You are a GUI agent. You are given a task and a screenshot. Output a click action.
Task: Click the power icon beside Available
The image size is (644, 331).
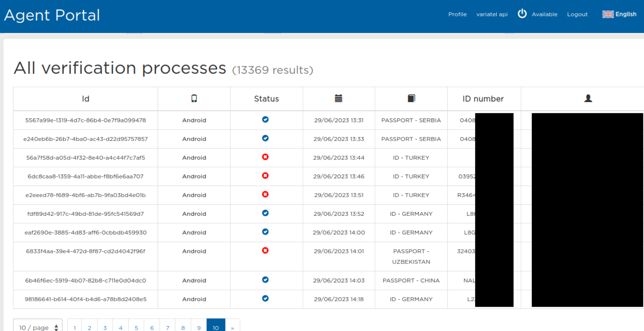(522, 14)
